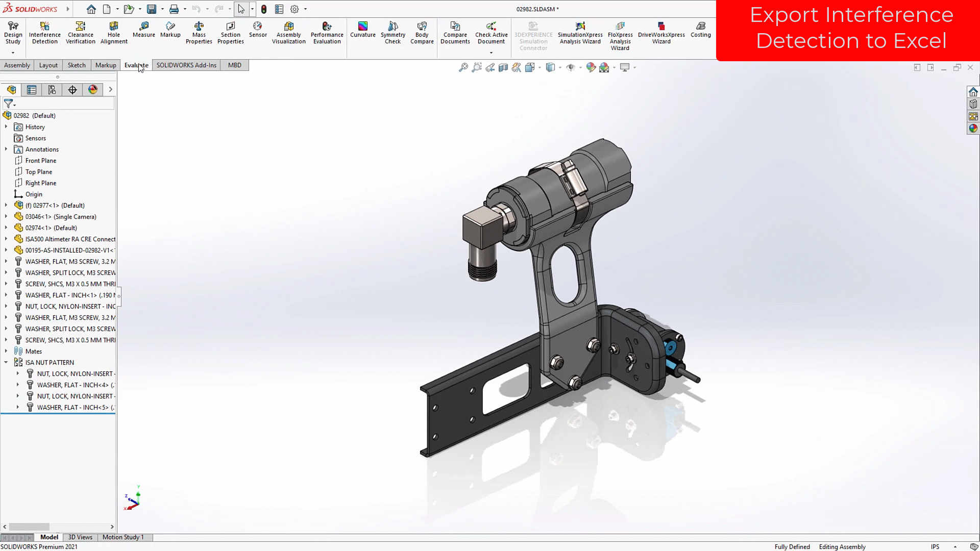Click the Home icon in title bar
The height and width of the screenshot is (551, 980).
(x=91, y=9)
